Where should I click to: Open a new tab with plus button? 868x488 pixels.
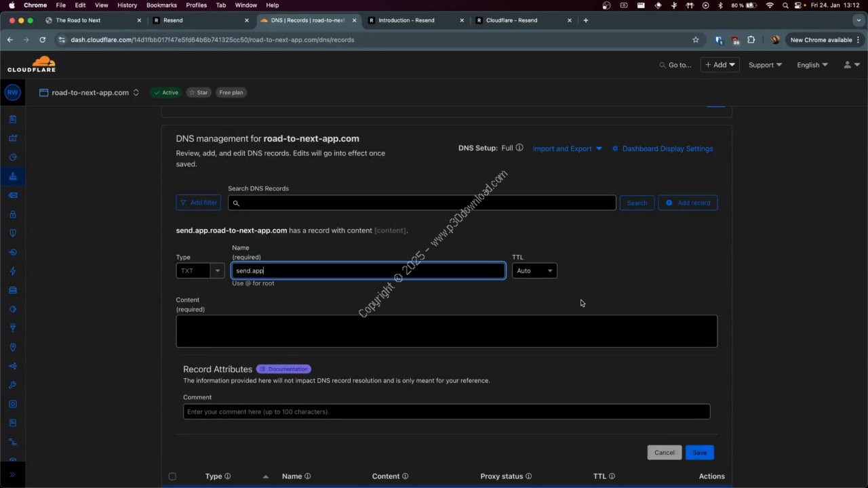[586, 20]
